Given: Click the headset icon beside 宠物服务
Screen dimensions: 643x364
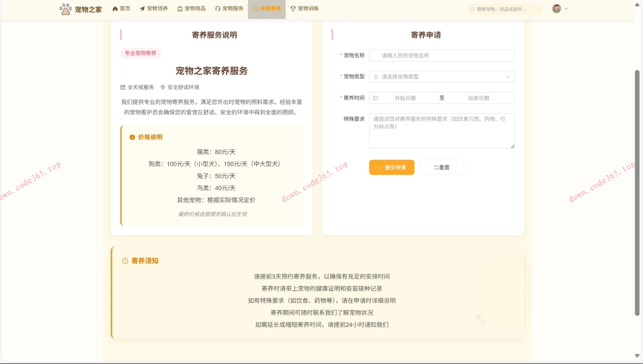Looking at the screenshot, I should point(218,8).
